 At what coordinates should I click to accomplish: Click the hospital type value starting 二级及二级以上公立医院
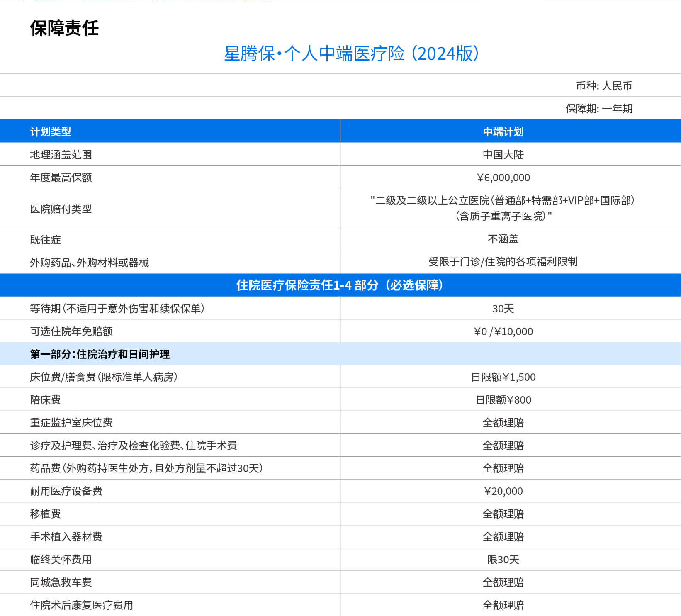(x=503, y=208)
